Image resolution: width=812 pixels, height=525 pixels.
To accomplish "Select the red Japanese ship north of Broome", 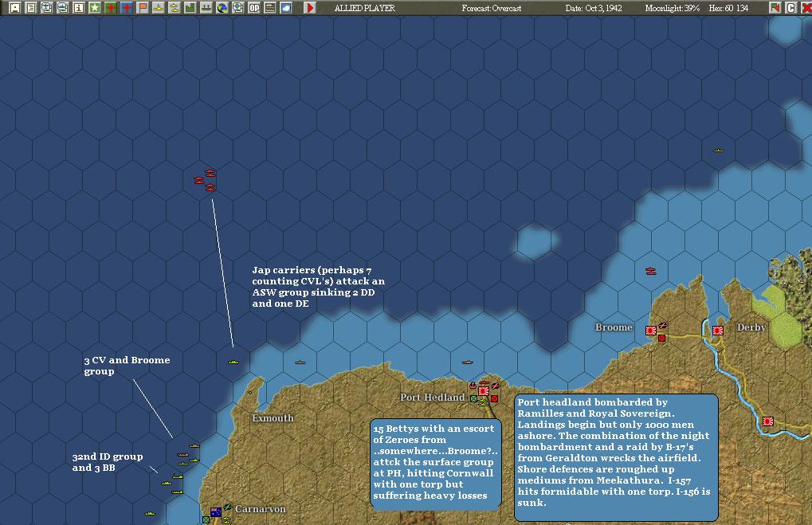I will tap(651, 271).
